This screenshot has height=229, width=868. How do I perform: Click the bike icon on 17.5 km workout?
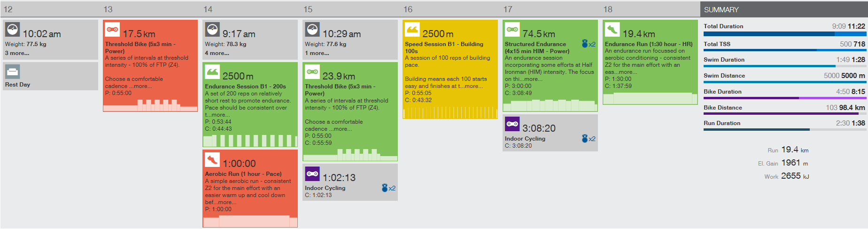pos(112,30)
